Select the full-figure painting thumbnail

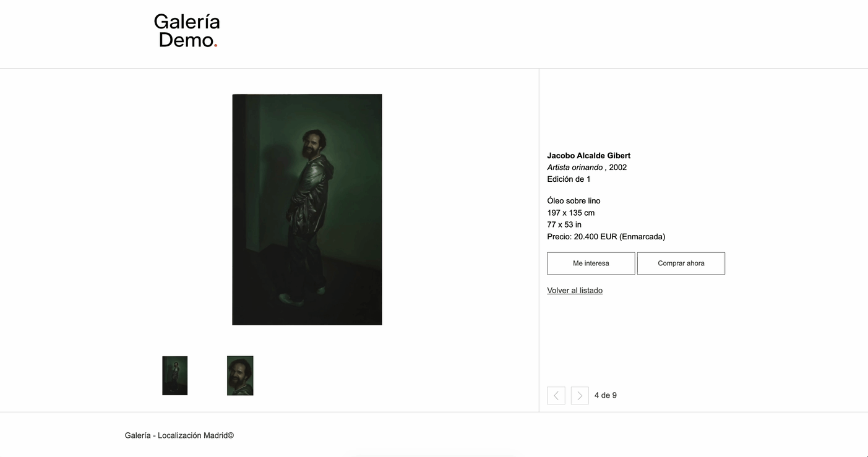[175, 375]
